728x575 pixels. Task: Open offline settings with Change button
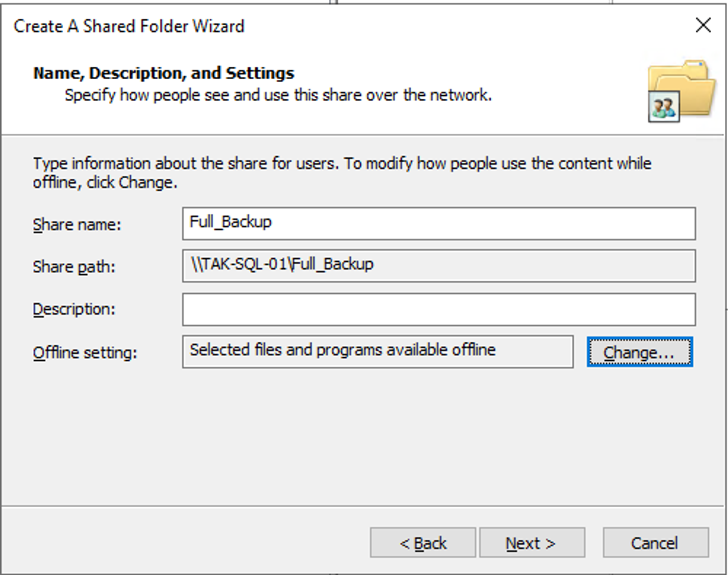point(640,352)
